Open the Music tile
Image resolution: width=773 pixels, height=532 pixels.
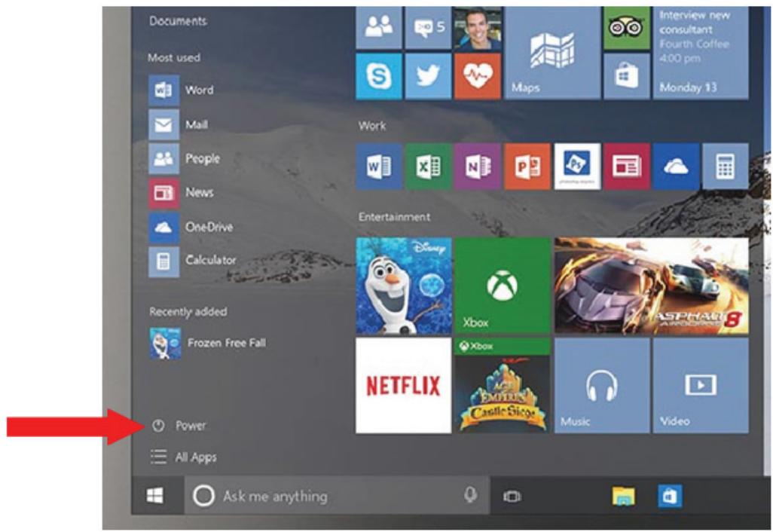point(602,386)
